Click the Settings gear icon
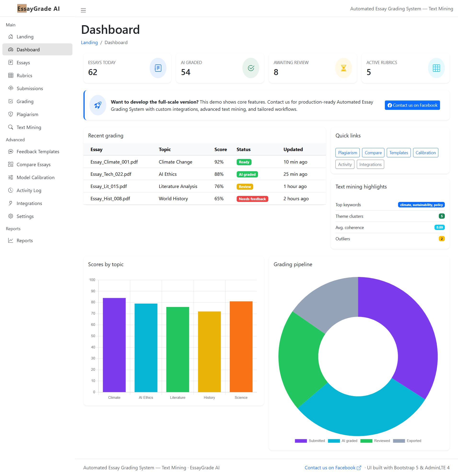The width and height of the screenshot is (458, 476). (x=11, y=216)
